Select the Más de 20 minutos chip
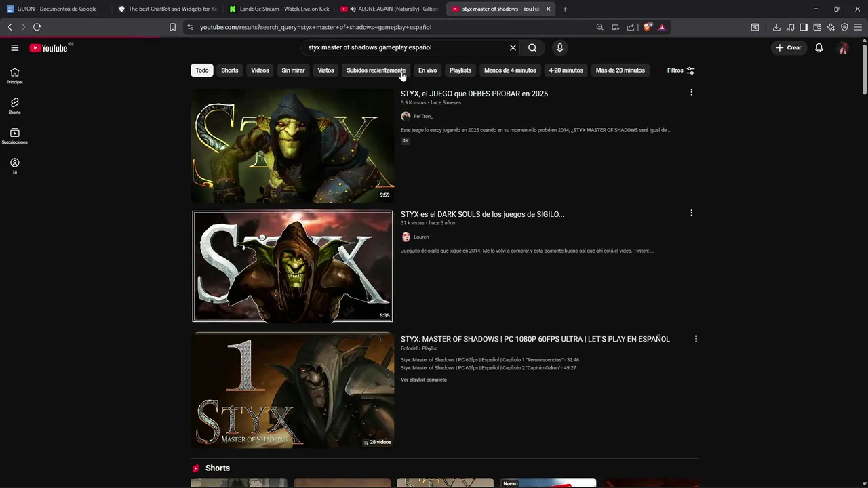 (x=620, y=70)
